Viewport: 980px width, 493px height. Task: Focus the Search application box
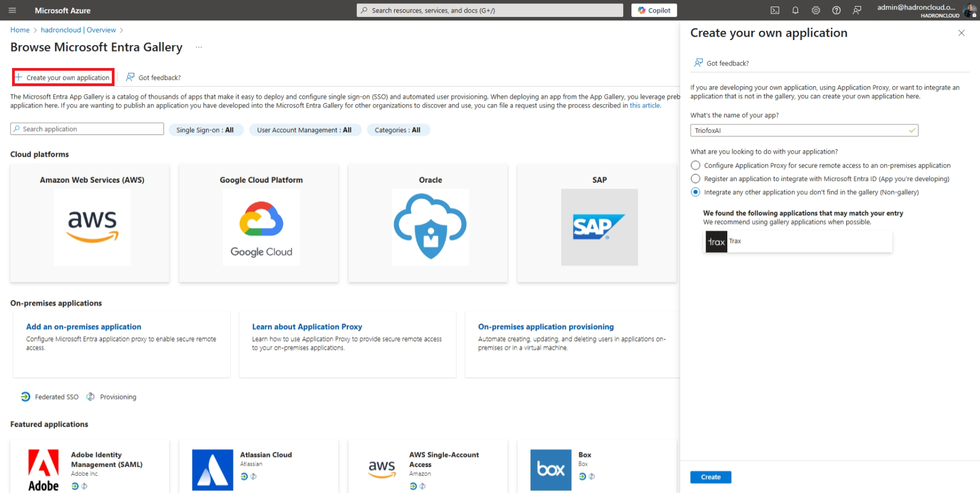87,129
